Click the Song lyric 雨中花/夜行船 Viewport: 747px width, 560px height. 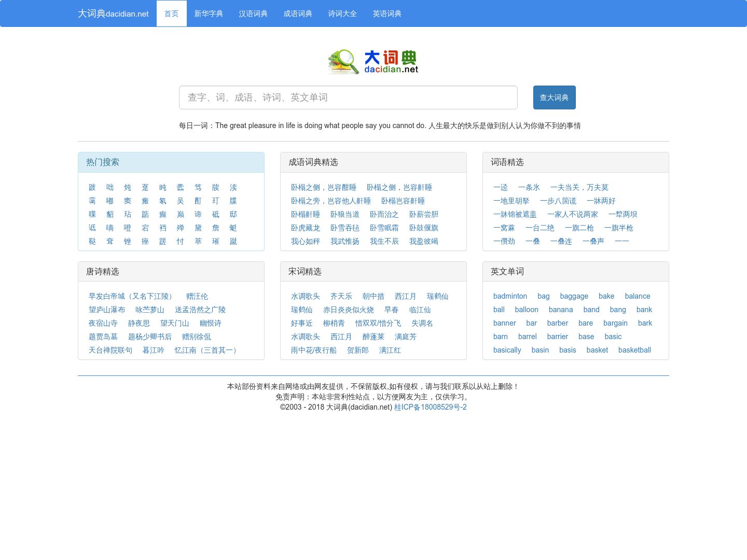(x=314, y=350)
